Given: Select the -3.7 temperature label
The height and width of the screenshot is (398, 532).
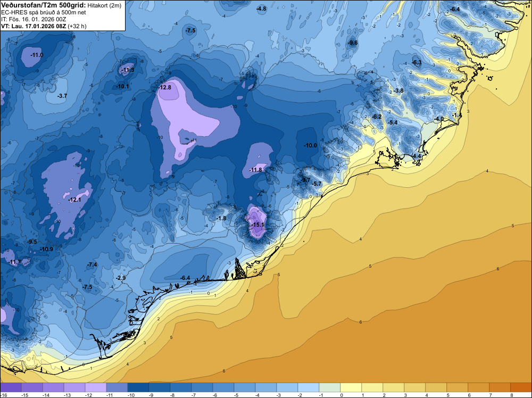Looking at the screenshot, I should 62,96.
